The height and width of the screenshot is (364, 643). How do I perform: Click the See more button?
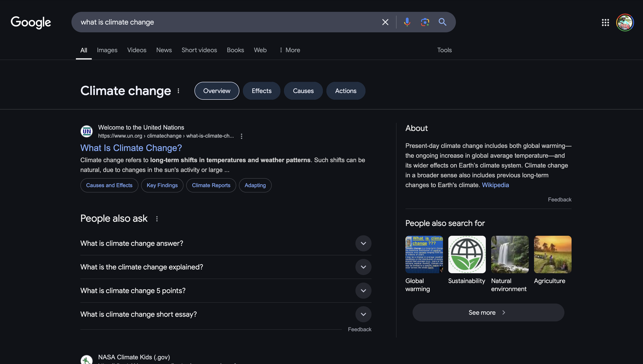(488, 313)
